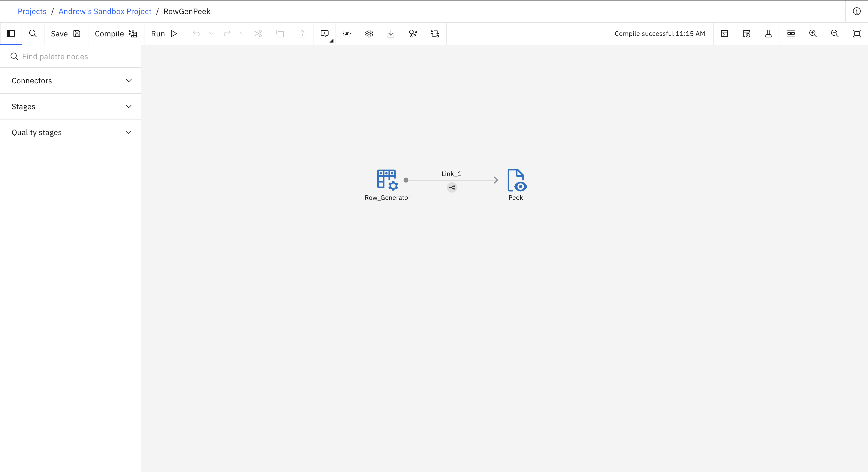Expand the Quality stages section
The width and height of the screenshot is (868, 472).
pyautogui.click(x=71, y=132)
